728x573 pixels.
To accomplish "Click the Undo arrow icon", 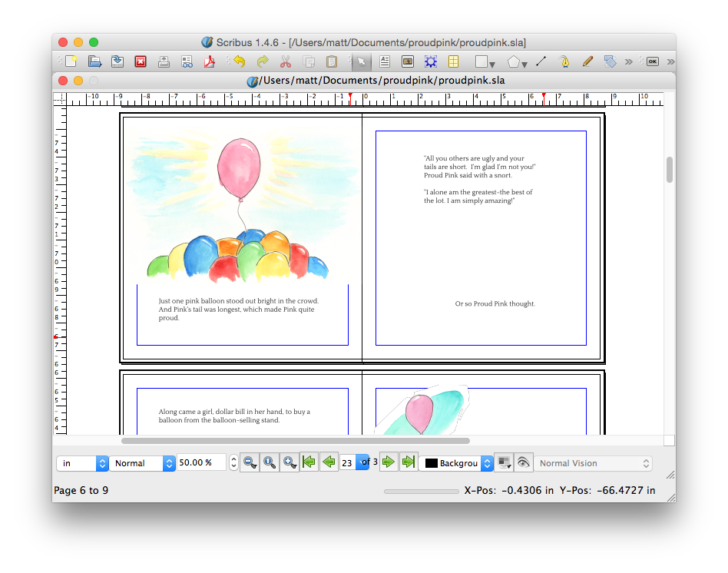I will point(240,61).
